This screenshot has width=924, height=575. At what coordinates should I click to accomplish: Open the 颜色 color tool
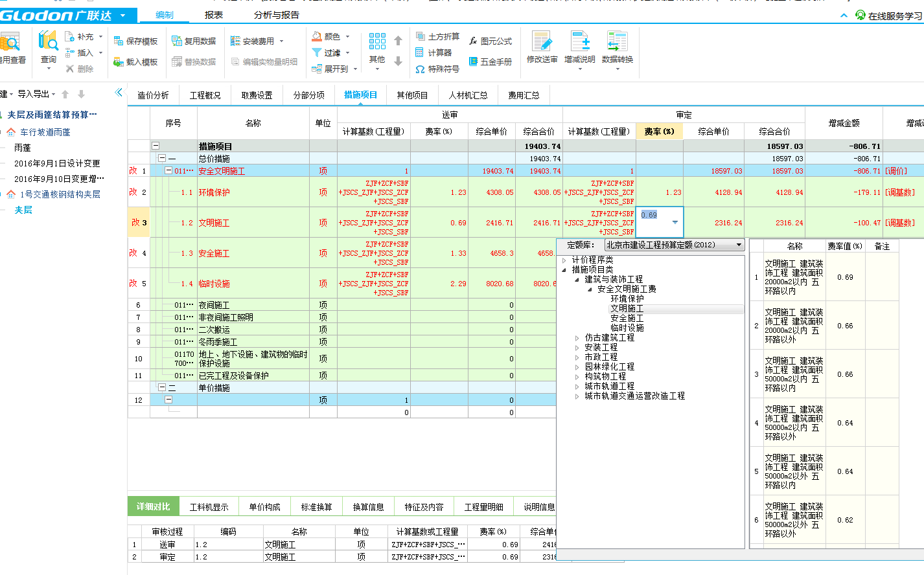tap(330, 37)
